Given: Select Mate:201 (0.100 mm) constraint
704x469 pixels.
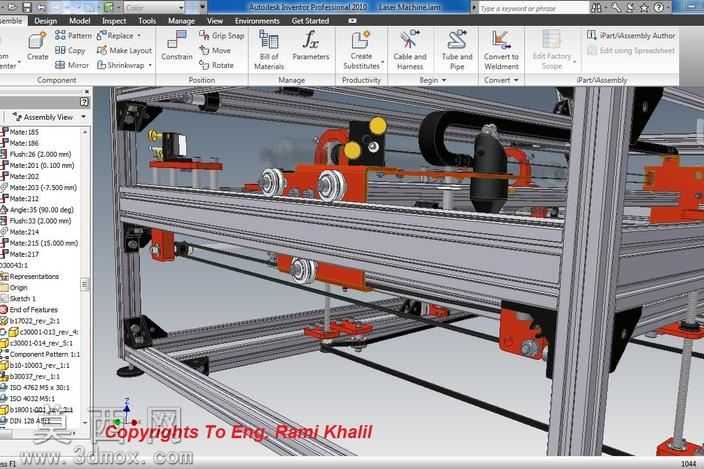Looking at the screenshot, I should click(x=37, y=166).
